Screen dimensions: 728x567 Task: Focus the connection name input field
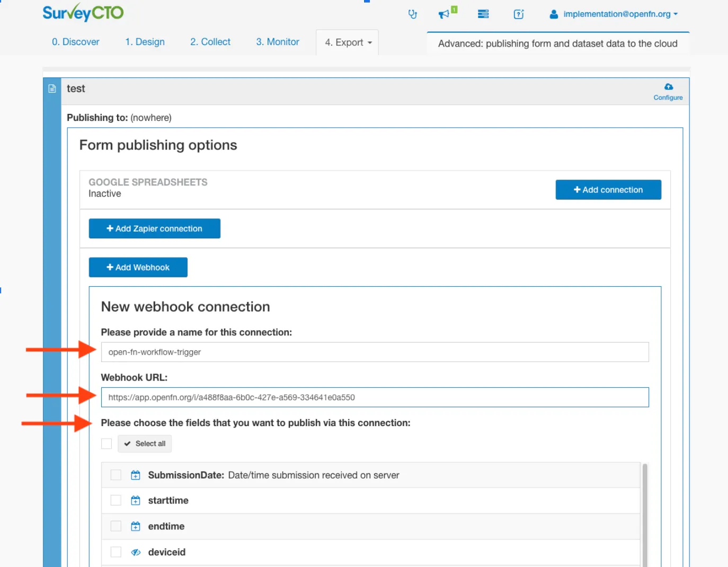coord(375,352)
